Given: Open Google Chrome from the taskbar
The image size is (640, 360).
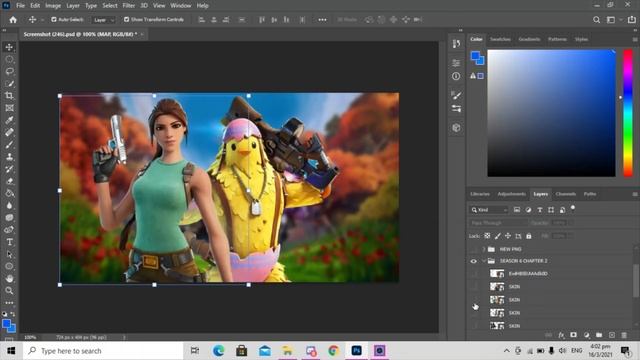Looking at the screenshot, I should pyautogui.click(x=333, y=351).
